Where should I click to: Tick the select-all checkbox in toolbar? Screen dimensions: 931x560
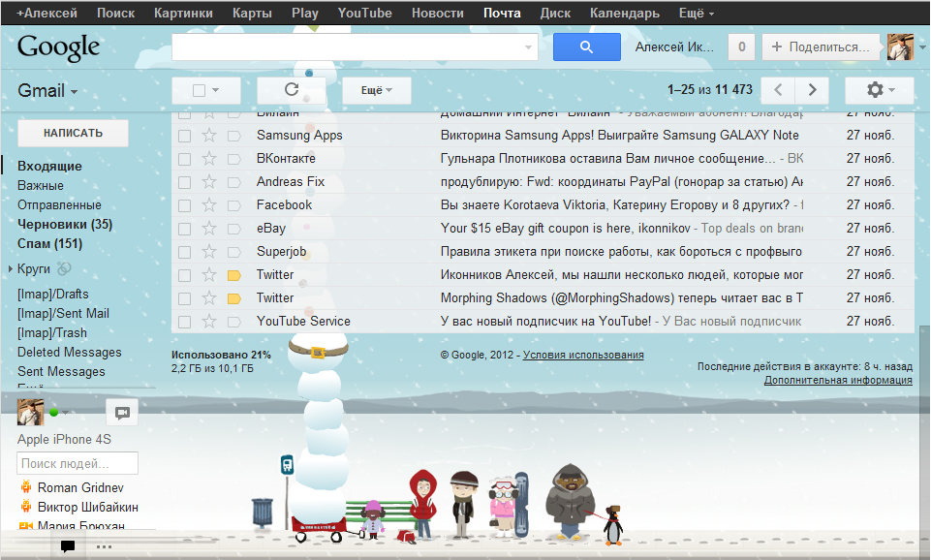point(199,90)
